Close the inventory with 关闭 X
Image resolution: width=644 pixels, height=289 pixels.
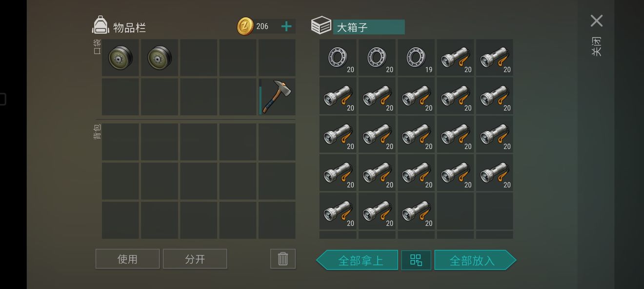(x=597, y=21)
